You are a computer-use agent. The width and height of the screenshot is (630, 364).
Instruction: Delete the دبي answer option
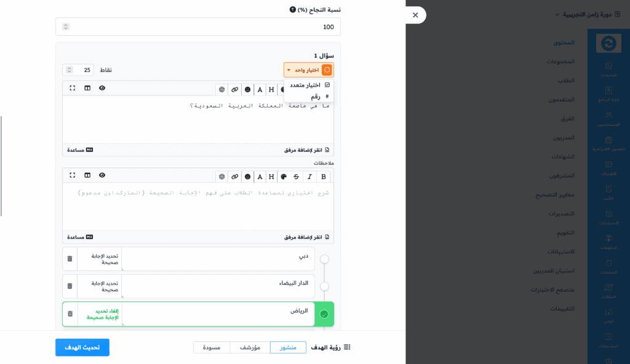tap(70, 259)
